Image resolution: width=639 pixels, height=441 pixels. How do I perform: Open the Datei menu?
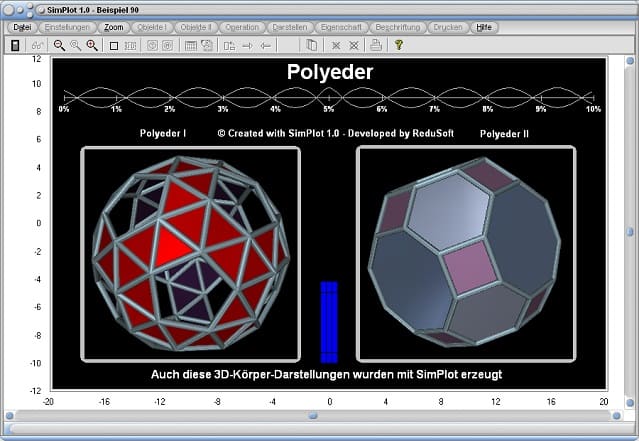click(x=22, y=27)
